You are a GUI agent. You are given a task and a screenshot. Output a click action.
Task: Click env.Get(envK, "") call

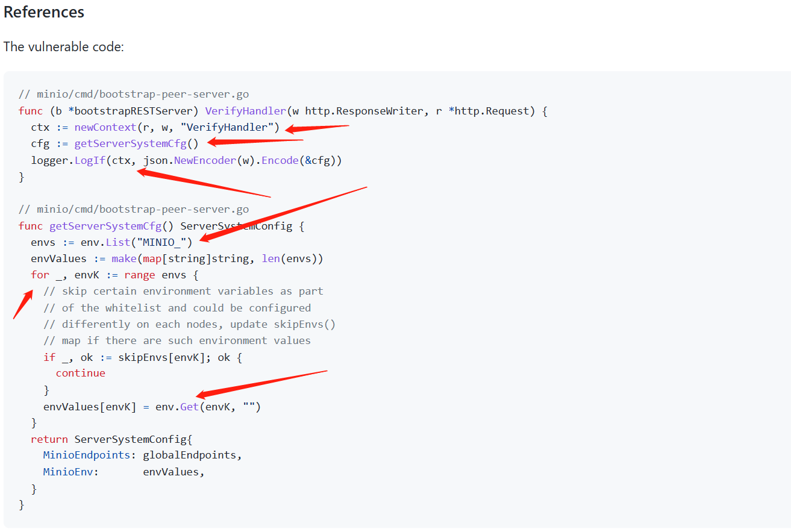click(208, 407)
